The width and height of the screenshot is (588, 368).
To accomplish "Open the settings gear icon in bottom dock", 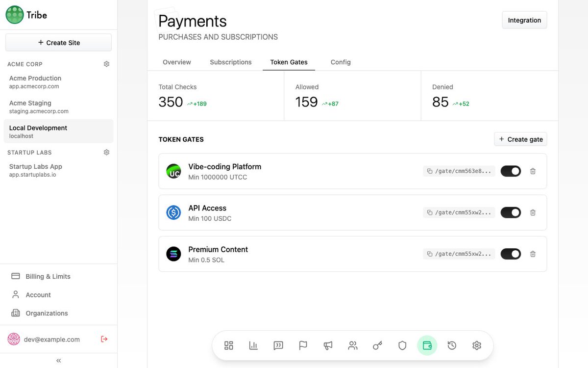I will (477, 345).
